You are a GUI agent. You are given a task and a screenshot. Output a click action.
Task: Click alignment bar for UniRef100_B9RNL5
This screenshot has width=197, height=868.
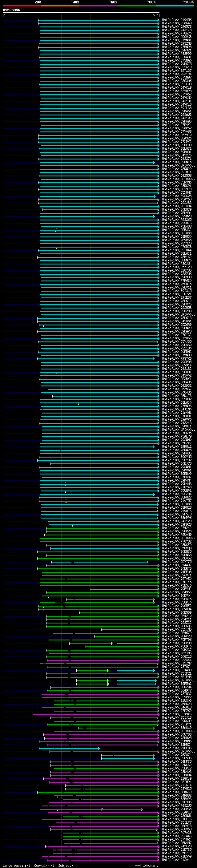click(x=97, y=162)
